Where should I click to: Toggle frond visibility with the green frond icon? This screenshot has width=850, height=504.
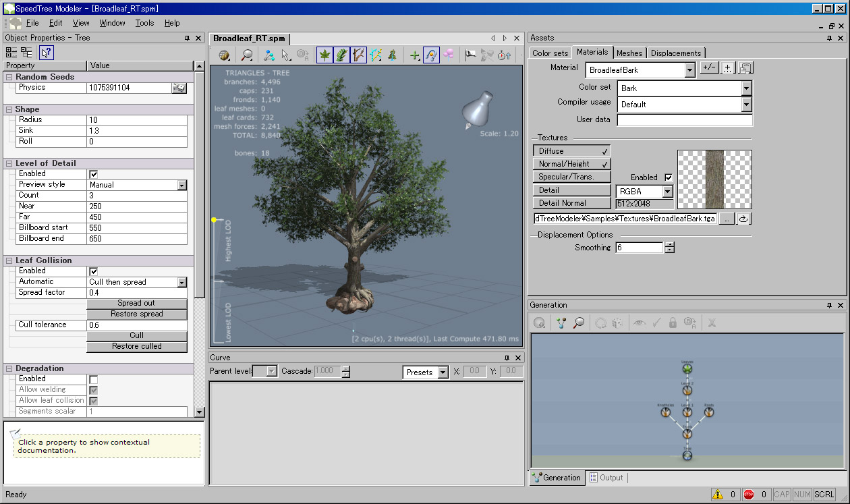(342, 55)
